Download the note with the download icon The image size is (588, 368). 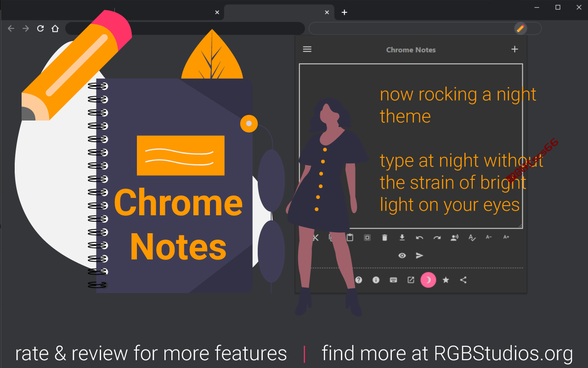402,237
